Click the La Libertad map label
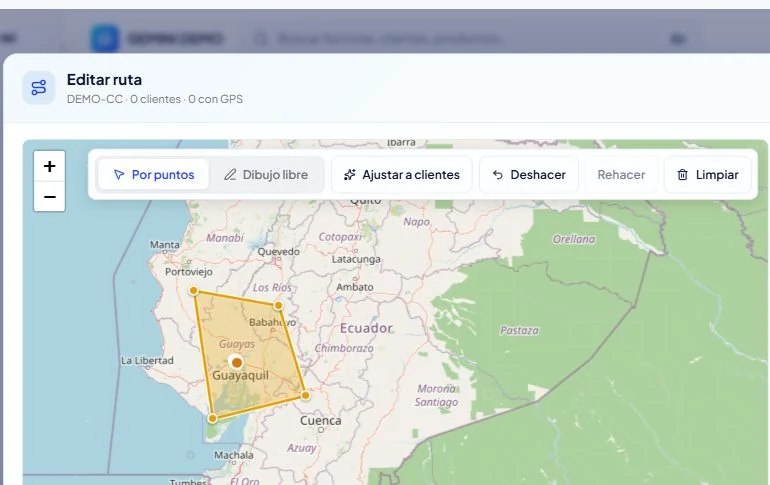770x485 pixels. (x=147, y=360)
